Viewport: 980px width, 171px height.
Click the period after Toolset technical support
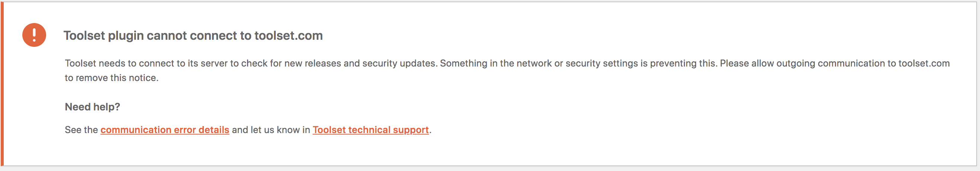pyautogui.click(x=430, y=130)
